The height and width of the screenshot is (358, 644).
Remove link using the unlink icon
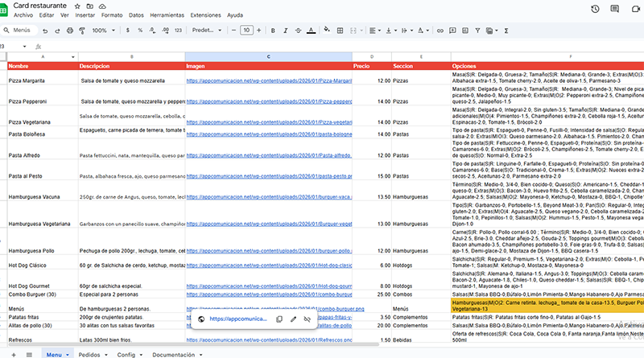pyautogui.click(x=308, y=319)
